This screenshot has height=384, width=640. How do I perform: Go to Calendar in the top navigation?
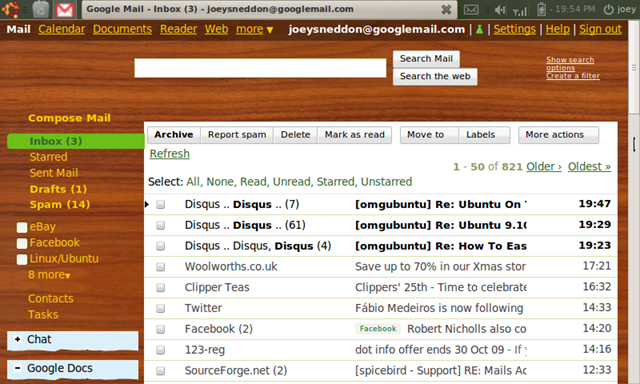[62, 29]
